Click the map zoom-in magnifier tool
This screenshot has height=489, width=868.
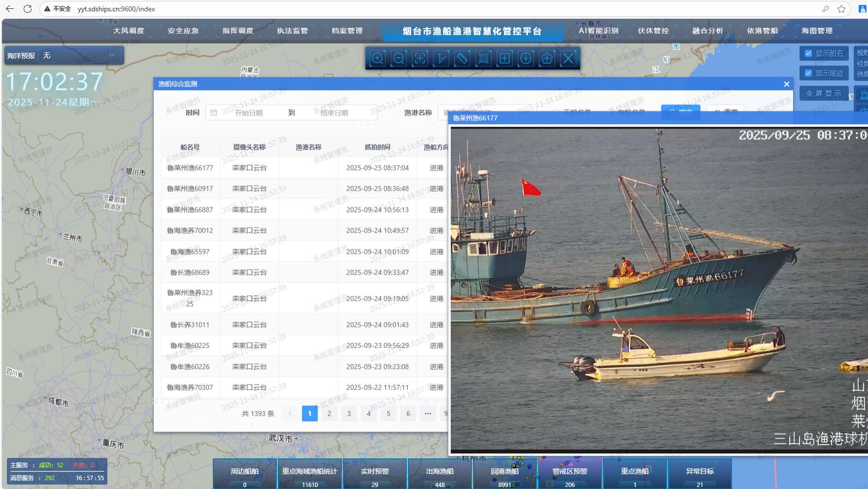tap(377, 58)
